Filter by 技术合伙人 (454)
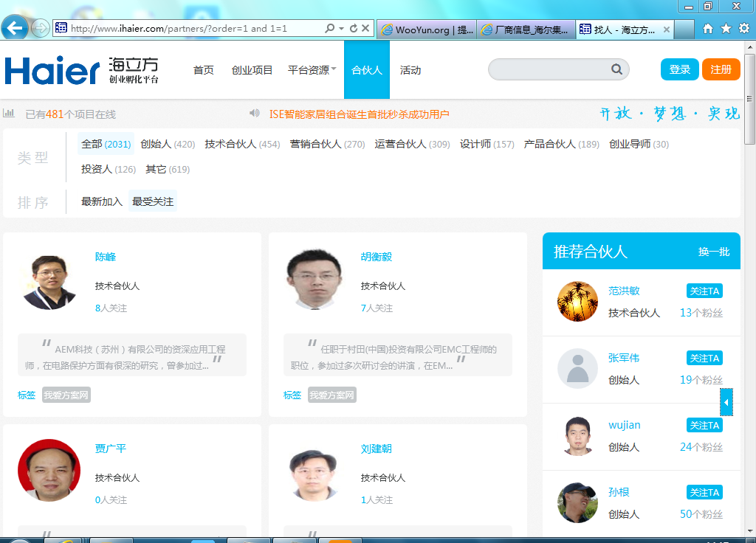This screenshot has height=543, width=756. click(x=242, y=144)
